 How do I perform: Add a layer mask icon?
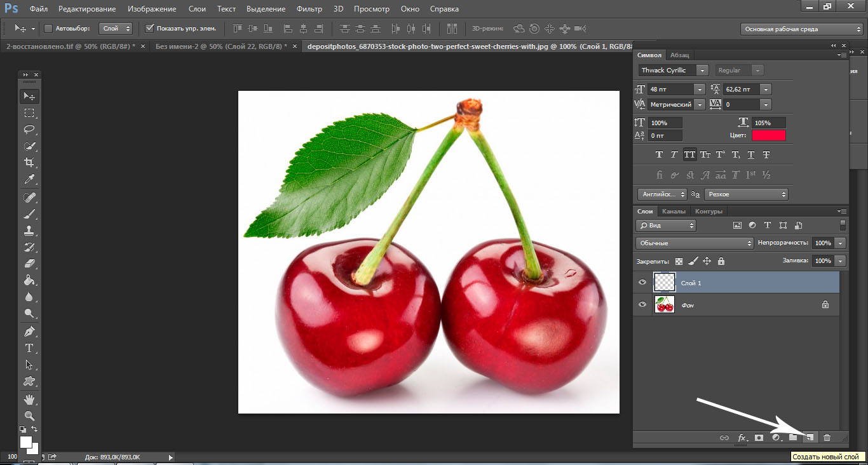(758, 438)
